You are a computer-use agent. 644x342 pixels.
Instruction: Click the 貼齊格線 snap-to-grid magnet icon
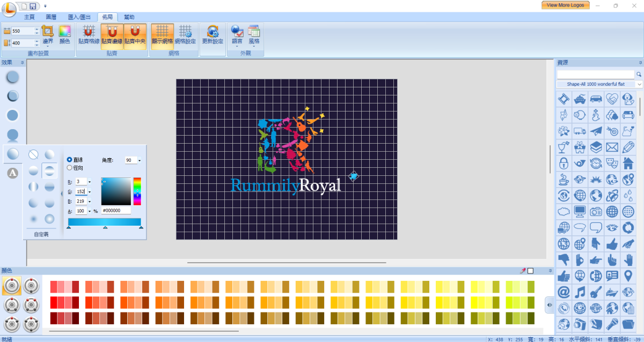(89, 35)
